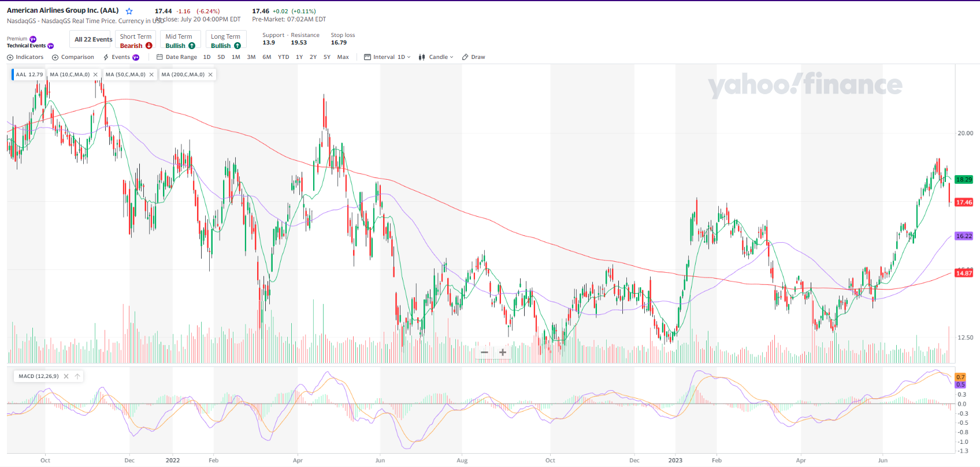
Task: Click the Premium Y+ badge icon
Action: (x=33, y=39)
